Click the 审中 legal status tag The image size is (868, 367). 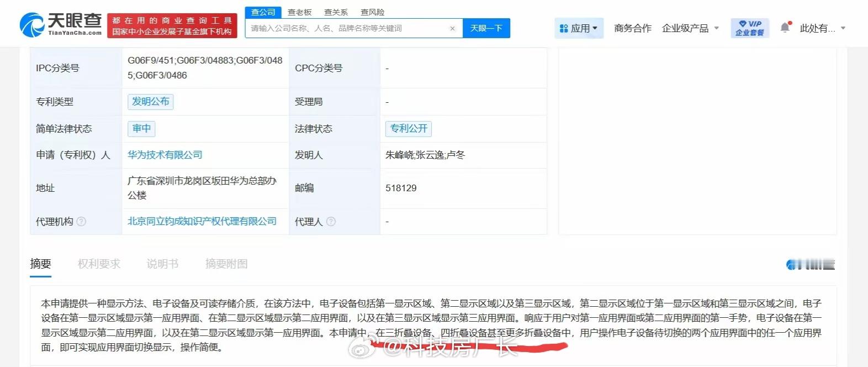coord(142,129)
